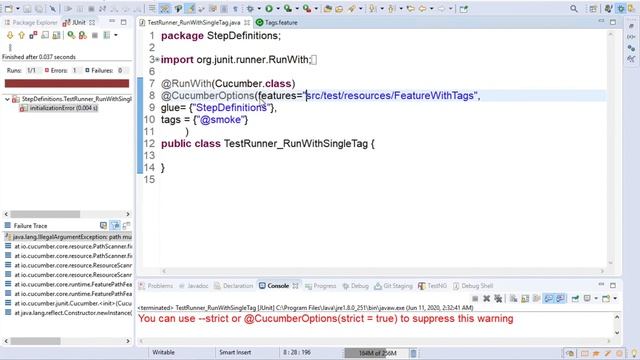Switch to the Debug perspective icon

[621, 9]
